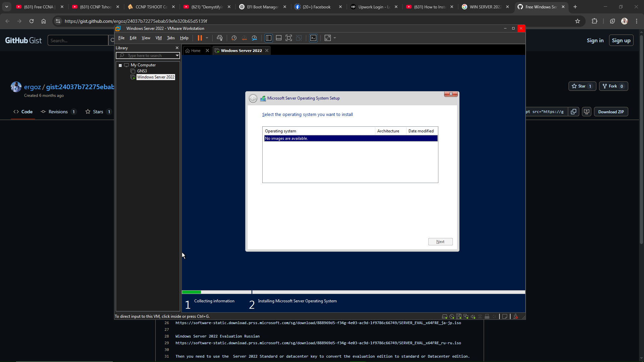Click the Download ZIP button
Viewport: 644px width, 362px height.
pos(611,112)
